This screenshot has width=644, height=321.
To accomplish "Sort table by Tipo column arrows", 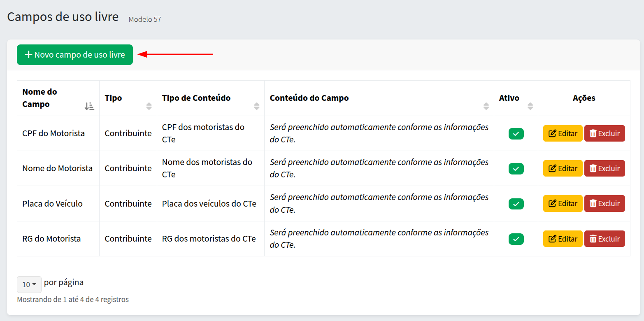I will coord(149,106).
